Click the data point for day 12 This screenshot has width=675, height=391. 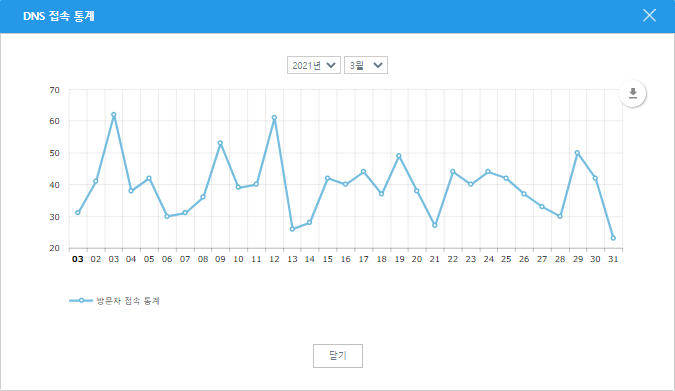pyautogui.click(x=274, y=118)
